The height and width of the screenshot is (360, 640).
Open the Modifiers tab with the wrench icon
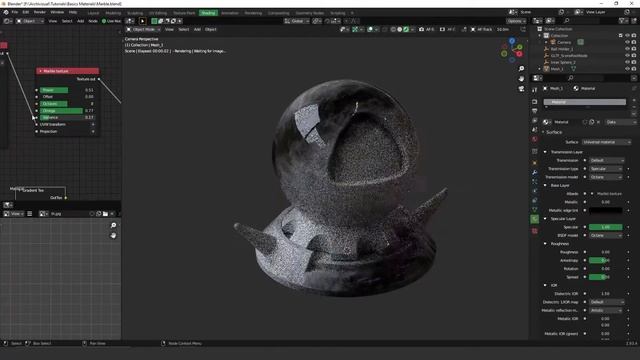[535, 172]
